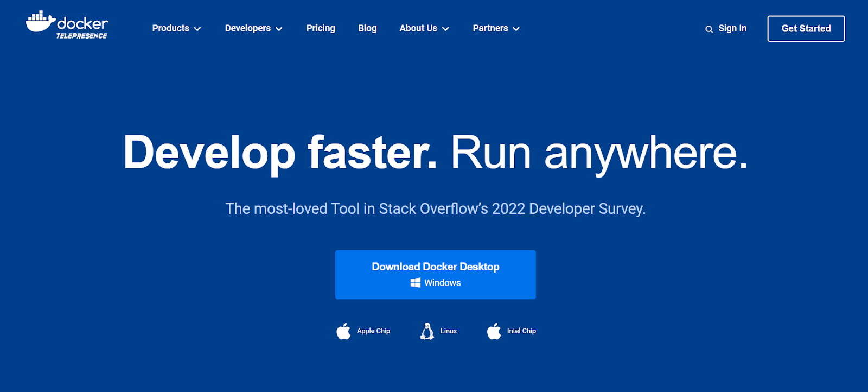This screenshot has height=392, width=868.
Task: Click the Windows logo in download button
Action: (416, 283)
